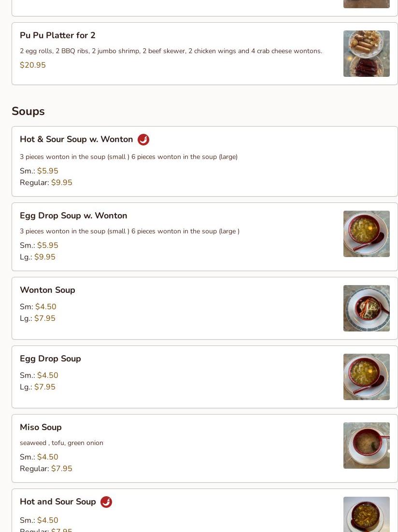Open Miso Soup menu item
Viewport: 398px width, 532px height.
pyautogui.click(x=41, y=427)
